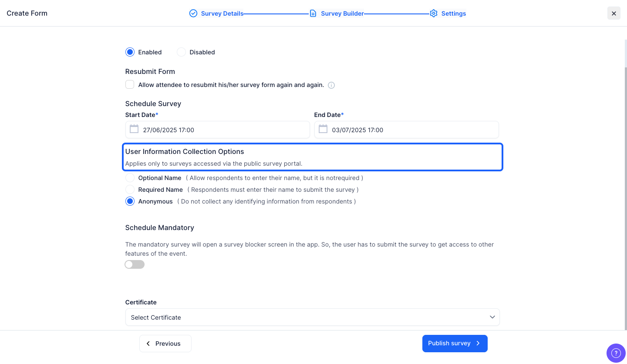Open the purple help question mark button

tap(616, 353)
